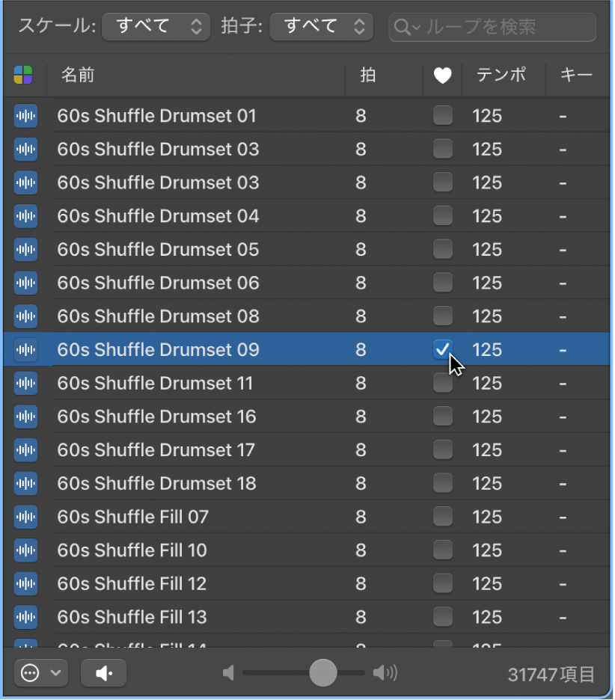Uncheck favorite for 60s Shuffle Drumset 09
This screenshot has height=700, width=615.
pos(443,349)
